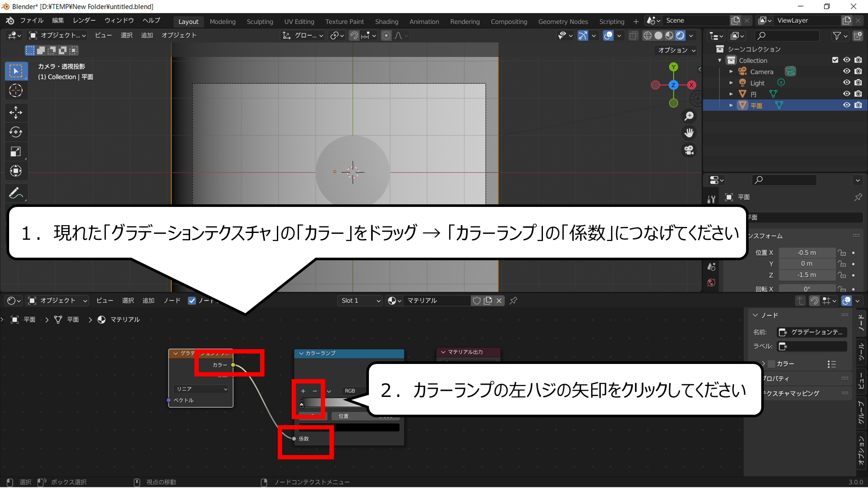868x488 pixels.
Task: Pin the node editor with the pin icon
Action: [x=513, y=301]
